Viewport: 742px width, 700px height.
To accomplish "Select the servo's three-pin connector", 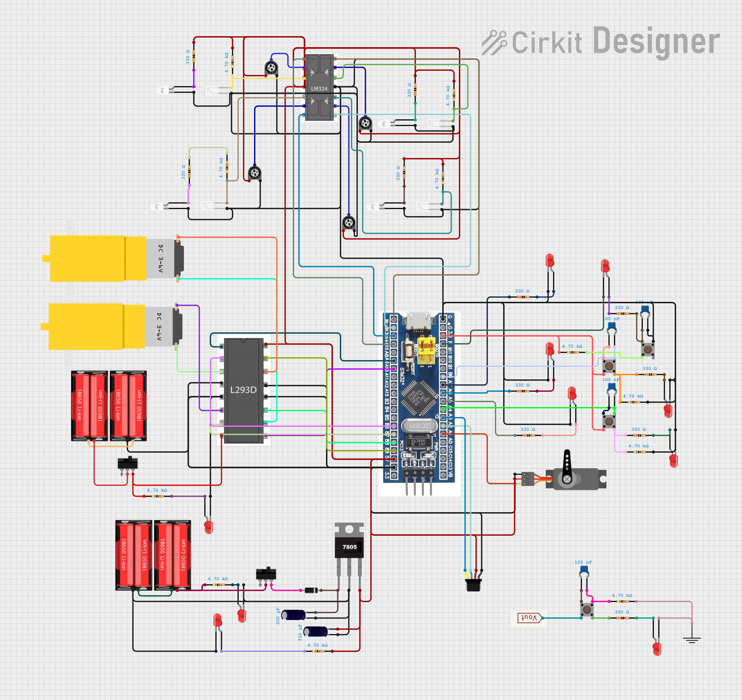I will pos(528,479).
